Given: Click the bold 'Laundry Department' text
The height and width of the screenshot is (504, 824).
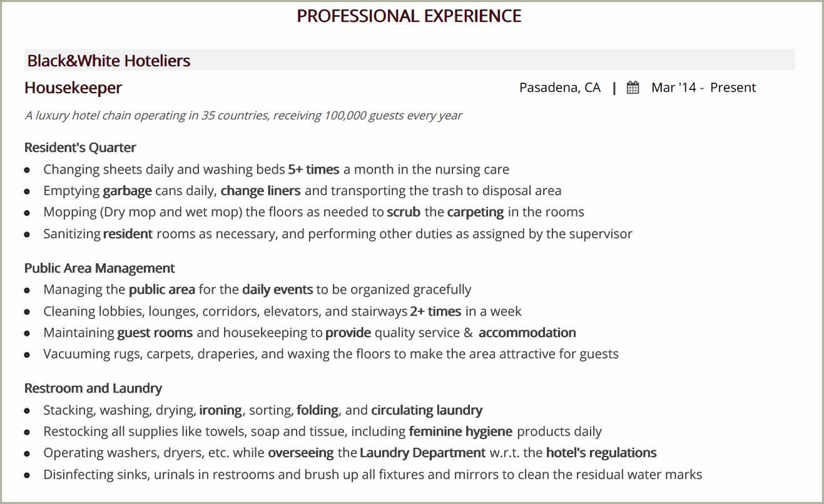Looking at the screenshot, I should [x=422, y=453].
